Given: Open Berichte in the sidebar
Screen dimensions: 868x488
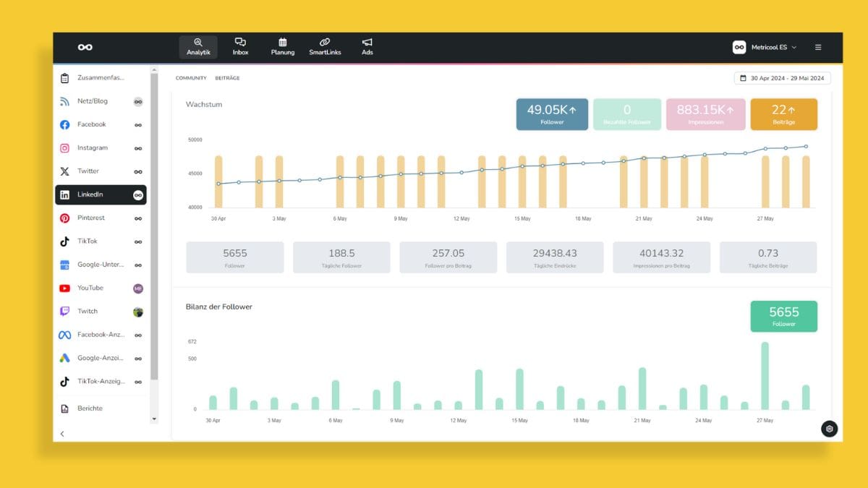Looking at the screenshot, I should point(90,408).
